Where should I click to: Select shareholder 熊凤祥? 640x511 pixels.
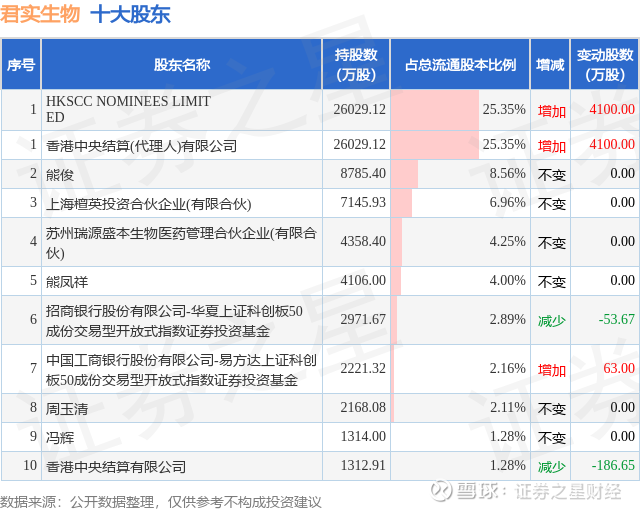tap(67, 282)
